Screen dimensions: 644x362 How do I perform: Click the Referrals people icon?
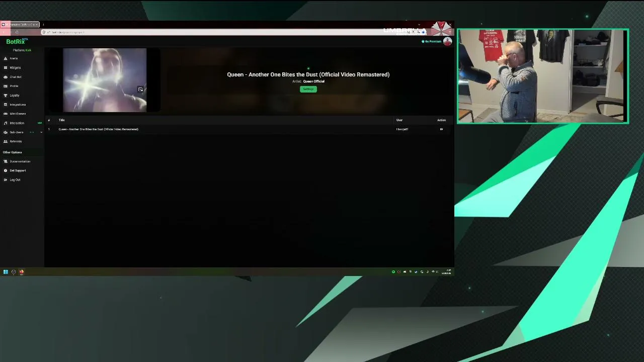6,141
